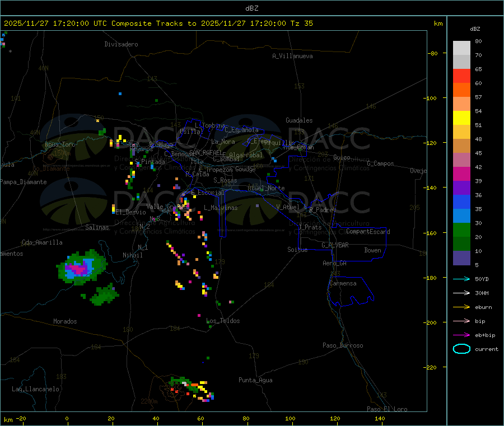Click the Carmensa map label
The width and height of the screenshot is (504, 426).
click(x=343, y=283)
